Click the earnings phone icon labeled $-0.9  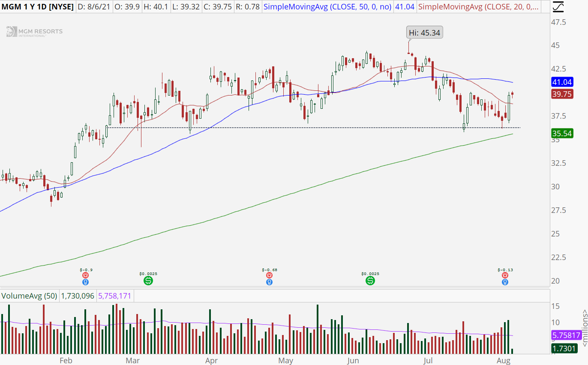[85, 275]
